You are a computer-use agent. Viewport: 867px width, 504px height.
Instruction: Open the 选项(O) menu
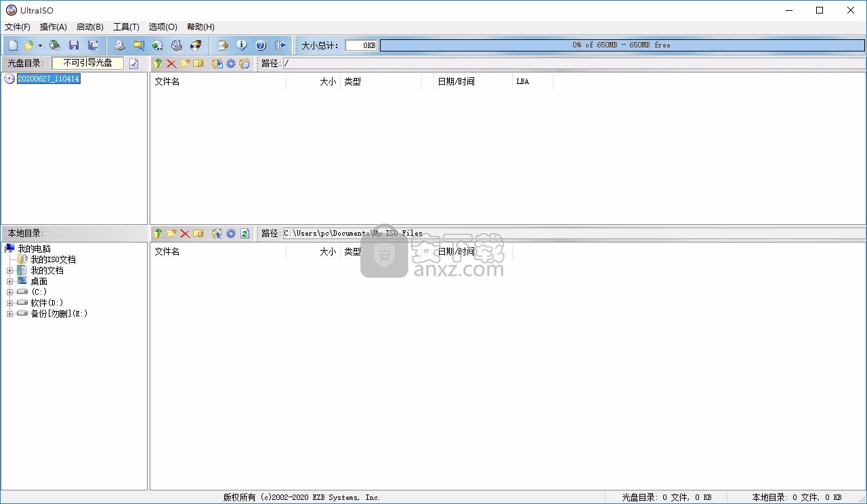point(163,27)
